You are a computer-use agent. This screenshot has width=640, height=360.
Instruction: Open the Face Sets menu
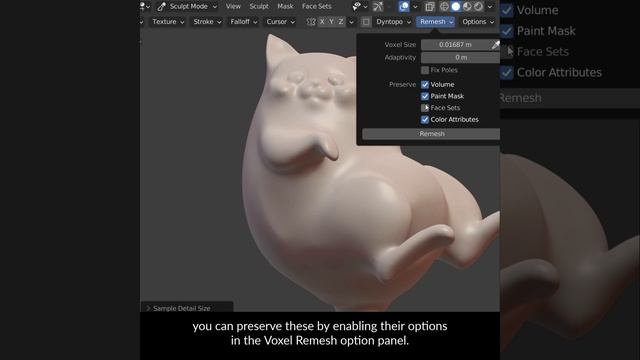pyautogui.click(x=316, y=7)
